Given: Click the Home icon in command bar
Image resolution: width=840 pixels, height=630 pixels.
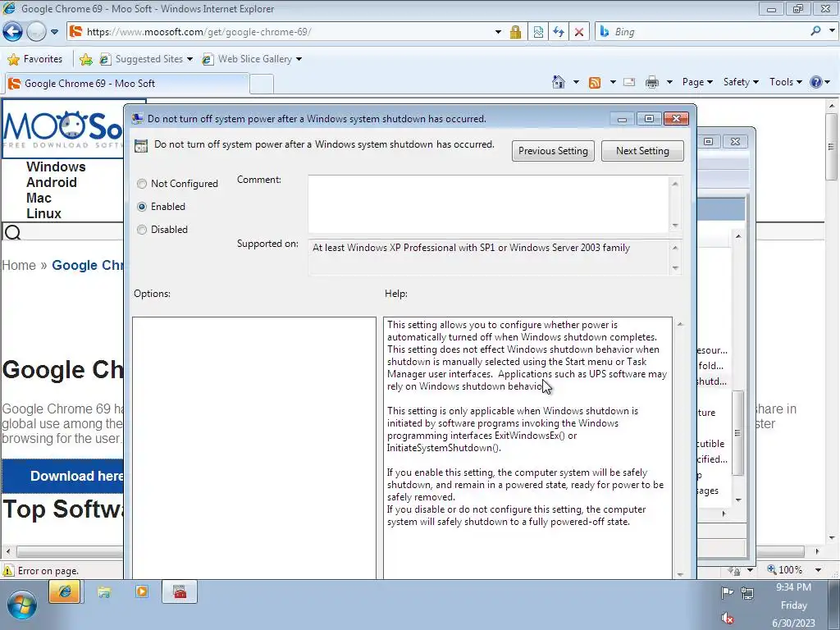Looking at the screenshot, I should [558, 82].
